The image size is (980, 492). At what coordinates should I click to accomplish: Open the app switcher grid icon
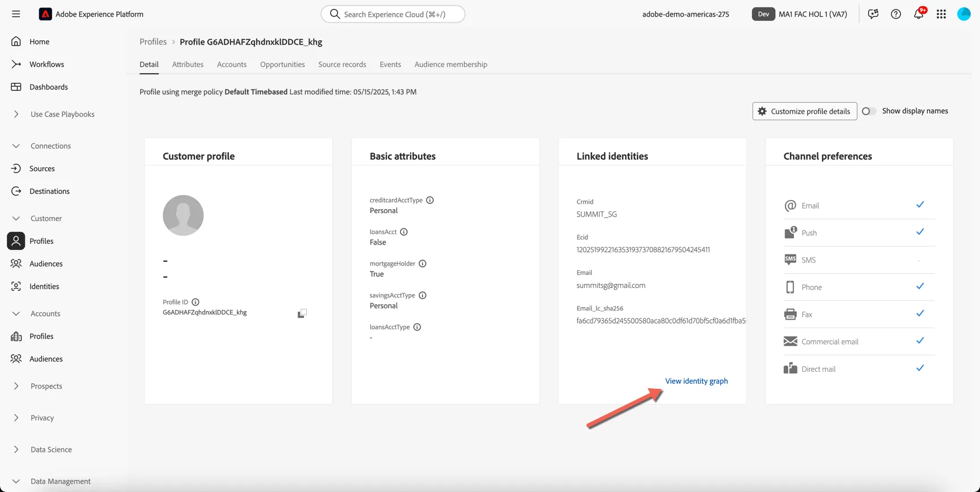click(x=941, y=14)
